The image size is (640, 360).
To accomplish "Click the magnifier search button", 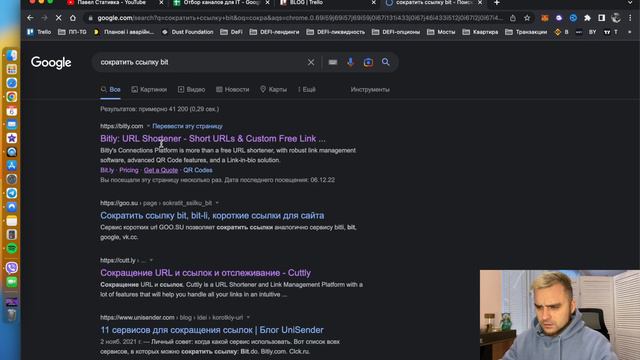I will [386, 62].
